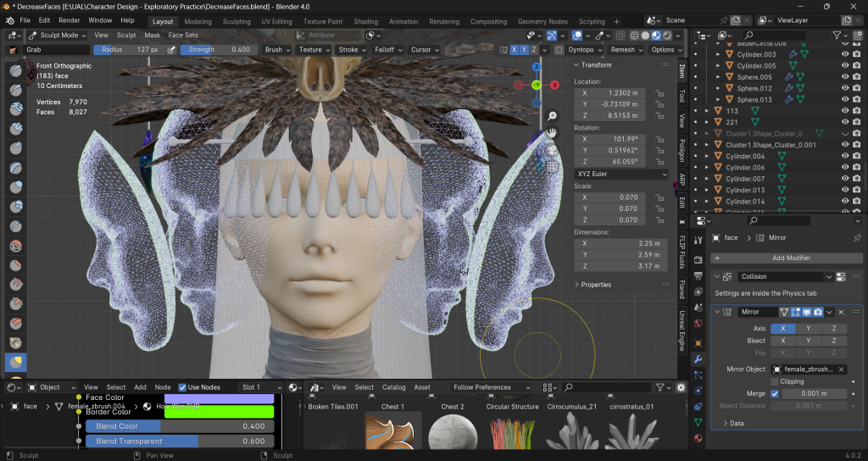Open the Edit menu

(x=44, y=20)
